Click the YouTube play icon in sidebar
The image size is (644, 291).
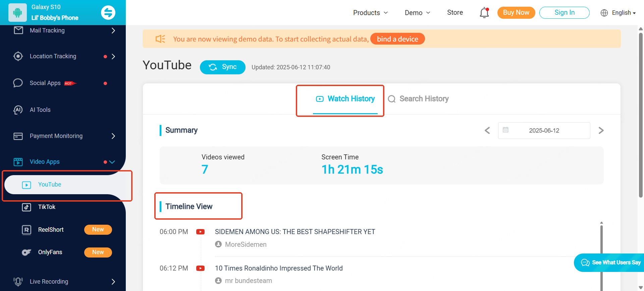[26, 185]
